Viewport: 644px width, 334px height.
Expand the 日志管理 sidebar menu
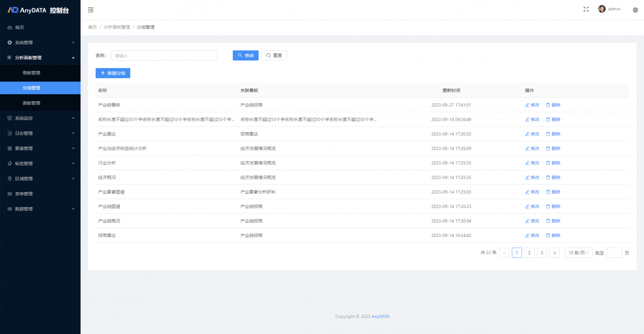click(x=40, y=133)
